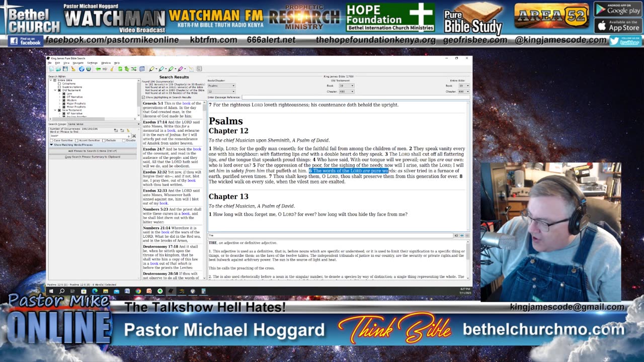Open the chapter 12 dropdown
The image size is (644, 362).
[x=221, y=92]
